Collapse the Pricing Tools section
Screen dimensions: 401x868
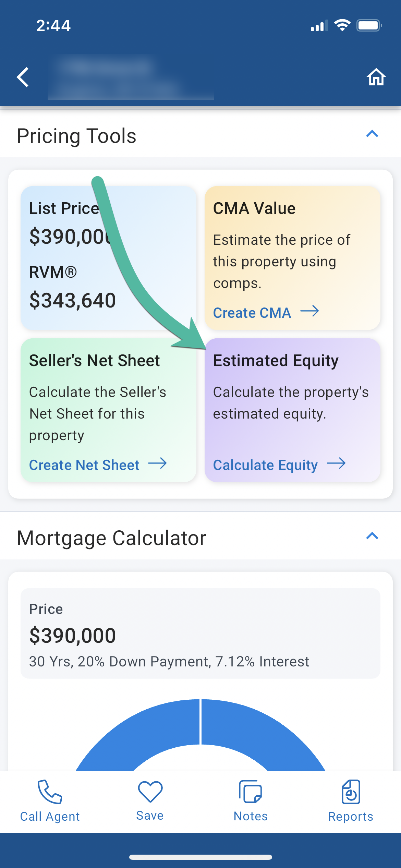[372, 134]
